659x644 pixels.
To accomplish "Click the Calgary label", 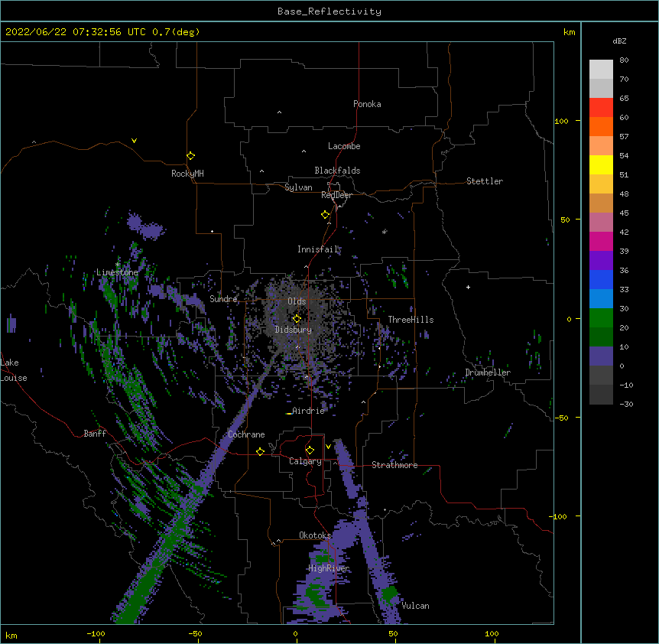I will click(305, 461).
